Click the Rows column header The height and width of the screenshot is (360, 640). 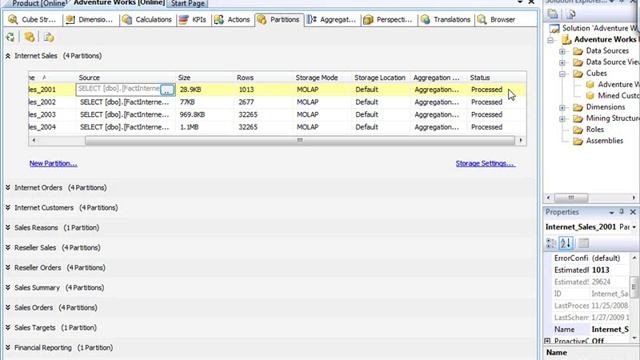pos(245,78)
